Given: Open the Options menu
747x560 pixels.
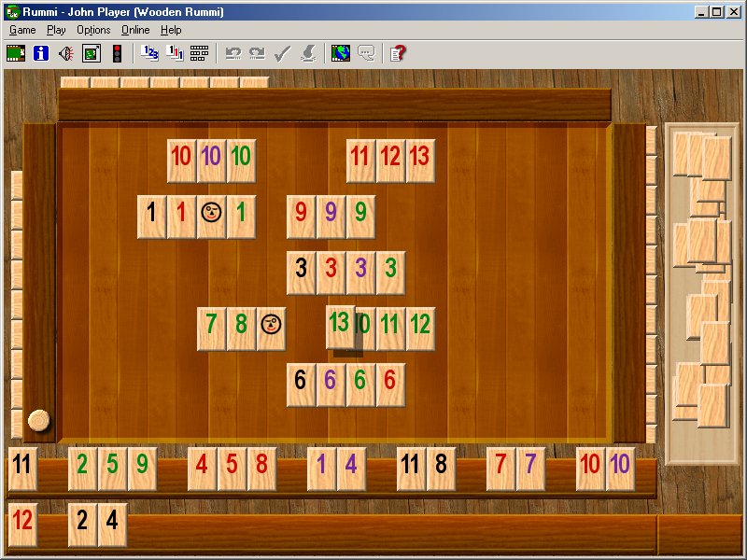Looking at the screenshot, I should click(x=93, y=30).
